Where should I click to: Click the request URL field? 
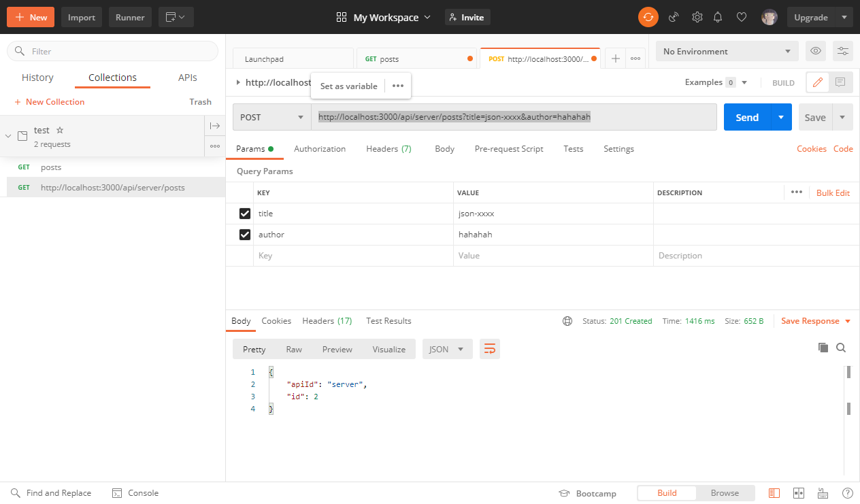tap(514, 117)
